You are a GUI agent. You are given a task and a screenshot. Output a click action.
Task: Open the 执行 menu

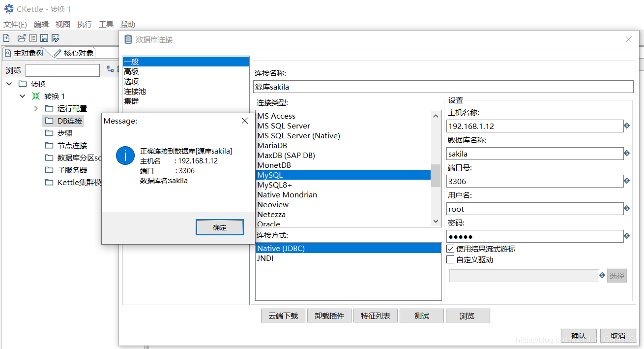pos(84,24)
